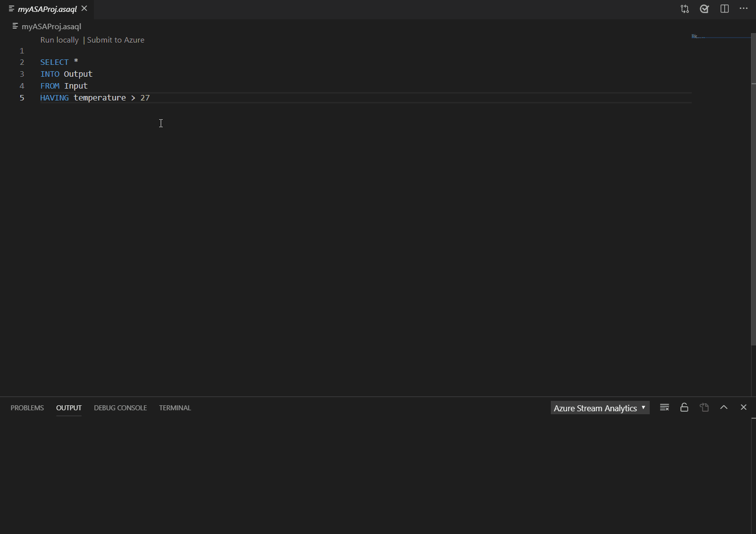Maximize the panel with the chevron toggle
The width and height of the screenshot is (756, 534).
724,407
